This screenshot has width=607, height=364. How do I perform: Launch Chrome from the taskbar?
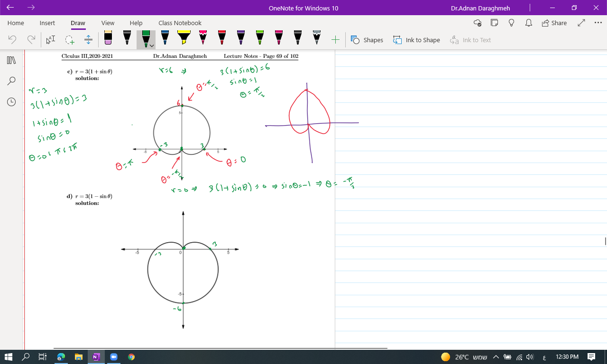click(131, 357)
